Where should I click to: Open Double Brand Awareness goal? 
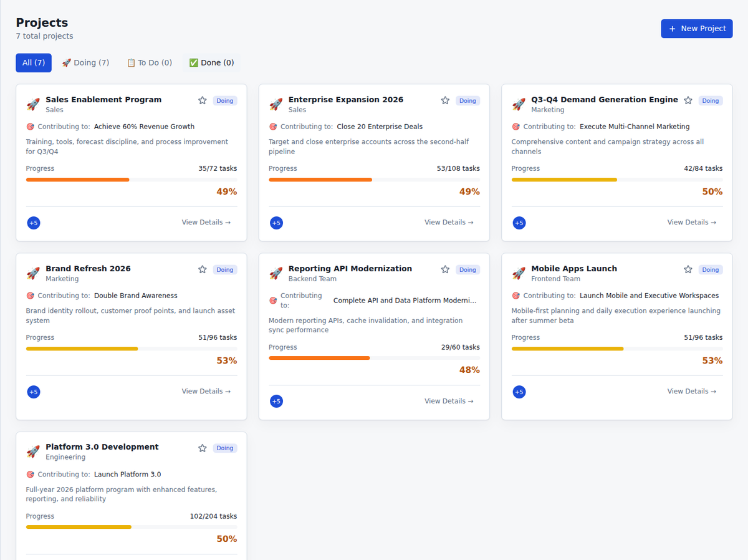pyautogui.click(x=136, y=296)
